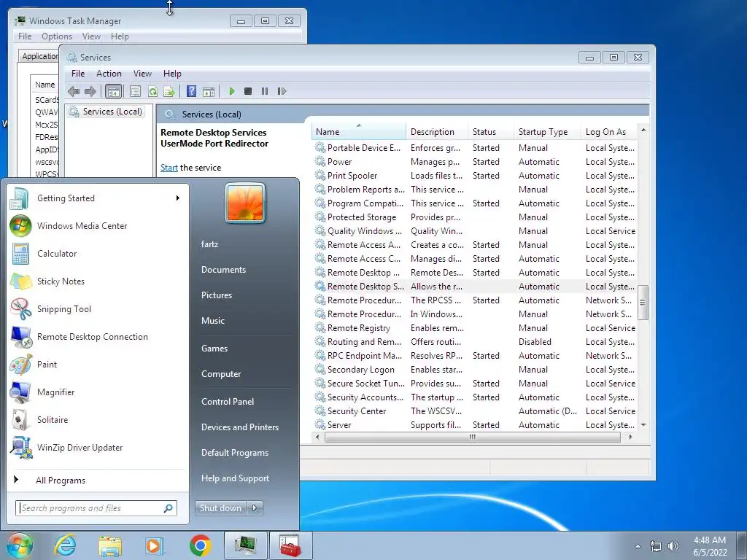
Task: Open Windows Explorer folder on taskbar
Action: 110,545
